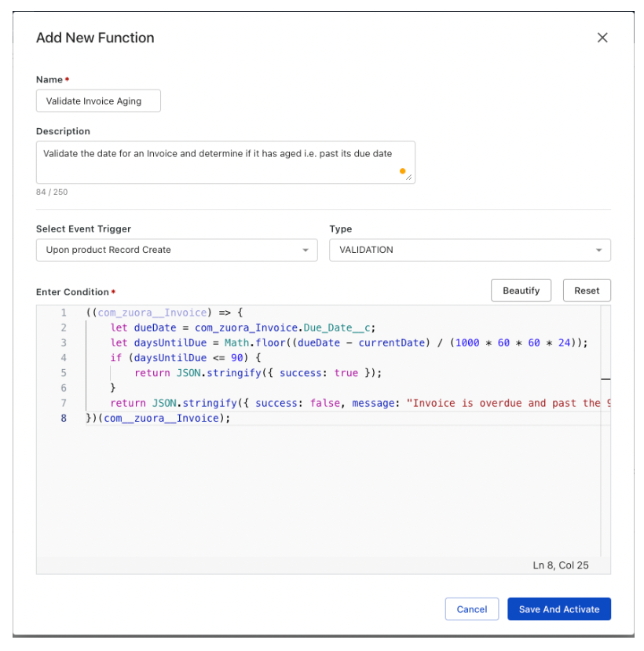Click the Description resize grip handle
The image size is (644, 651).
pos(411,175)
